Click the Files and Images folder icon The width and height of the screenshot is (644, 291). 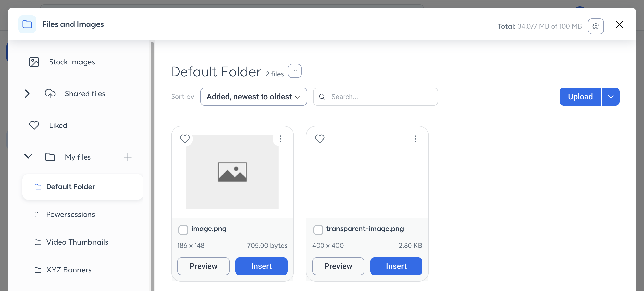[27, 24]
